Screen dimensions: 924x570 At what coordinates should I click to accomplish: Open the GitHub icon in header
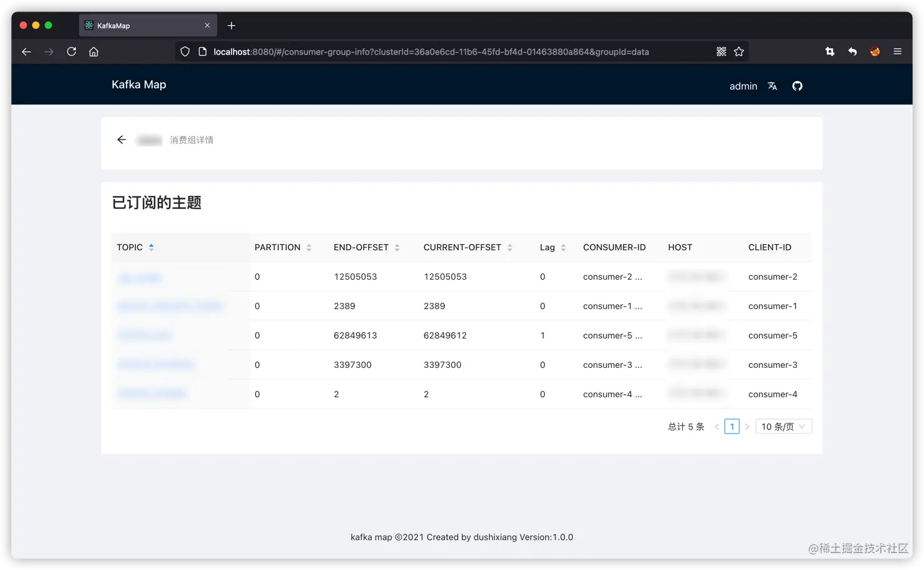(797, 86)
